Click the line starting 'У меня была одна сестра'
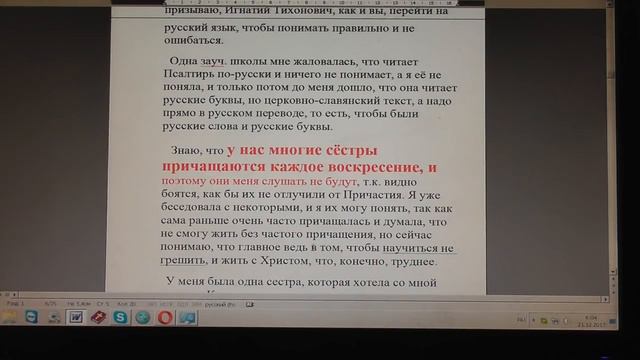The width and height of the screenshot is (640, 360). (302, 282)
